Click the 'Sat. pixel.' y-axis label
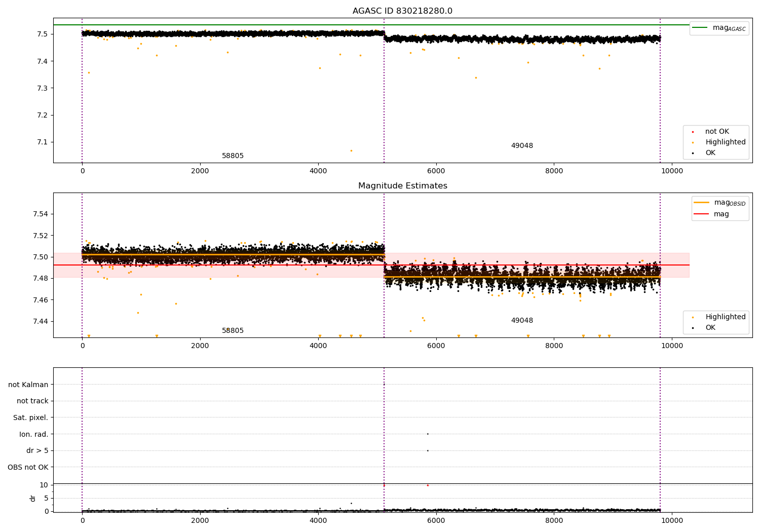Viewport: 760px width, 532px height. click(31, 418)
